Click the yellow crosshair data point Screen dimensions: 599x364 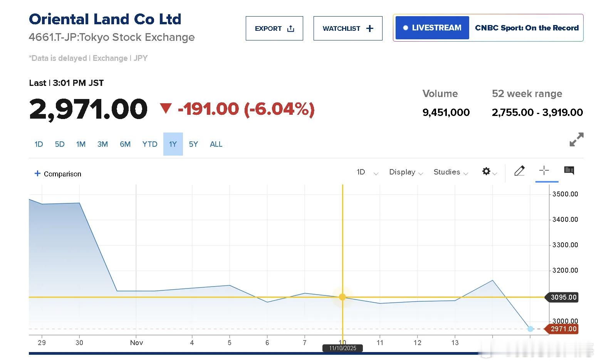tap(342, 297)
